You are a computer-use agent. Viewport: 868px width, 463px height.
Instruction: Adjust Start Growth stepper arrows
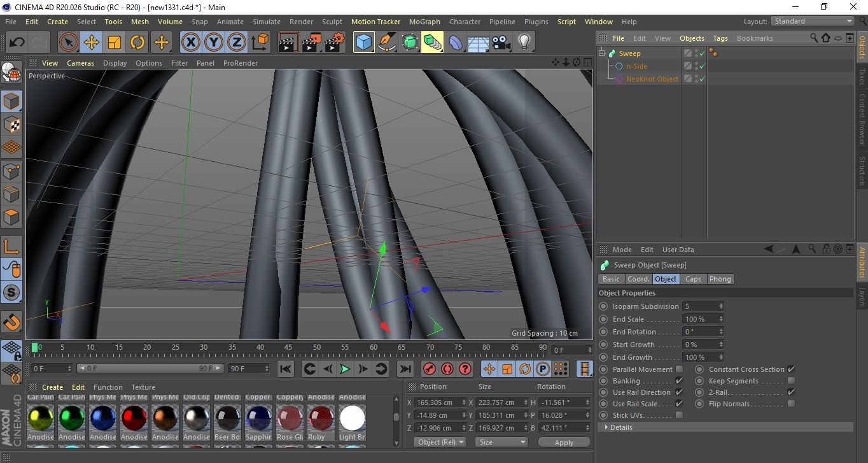(x=721, y=345)
